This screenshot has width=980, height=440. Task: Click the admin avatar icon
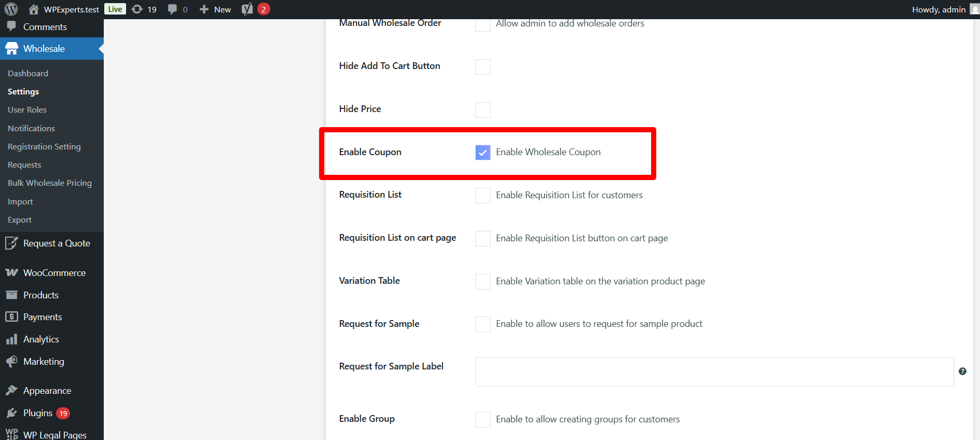click(975, 9)
